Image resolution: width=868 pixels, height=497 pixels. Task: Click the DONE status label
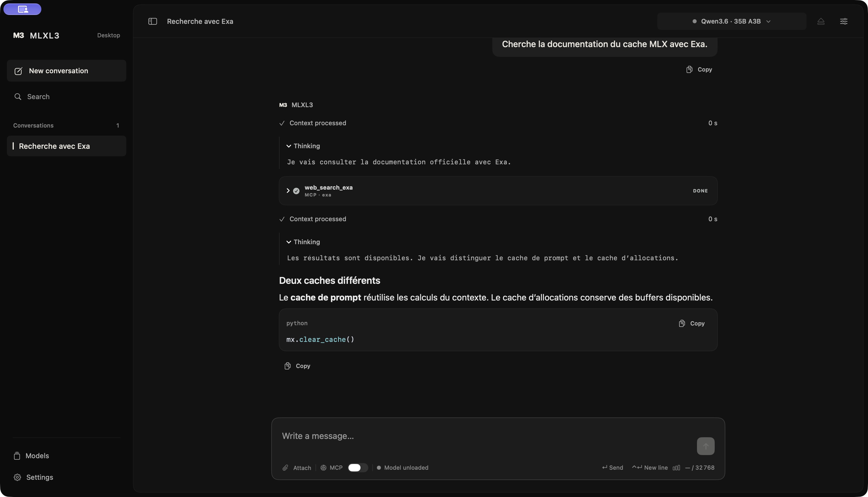(x=700, y=191)
